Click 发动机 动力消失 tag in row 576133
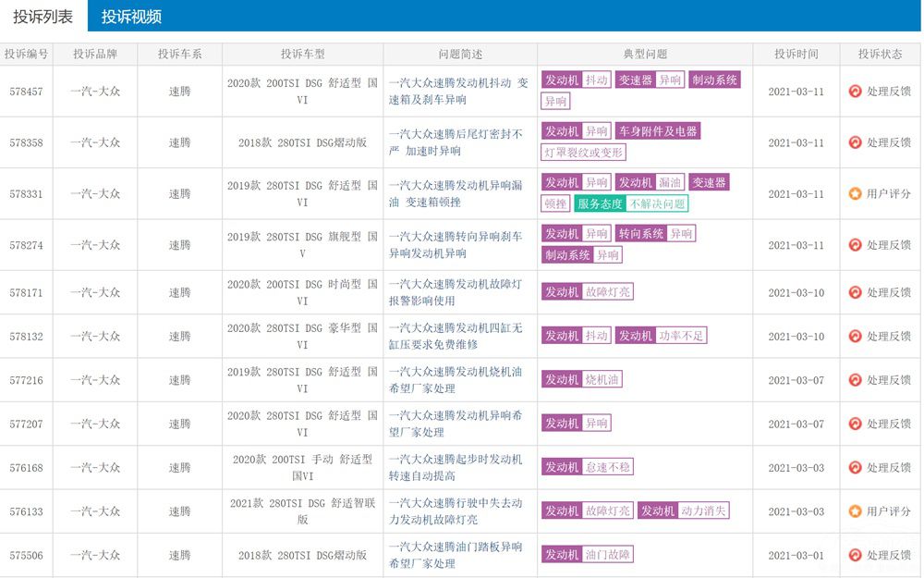The width and height of the screenshot is (924, 578). [684, 510]
